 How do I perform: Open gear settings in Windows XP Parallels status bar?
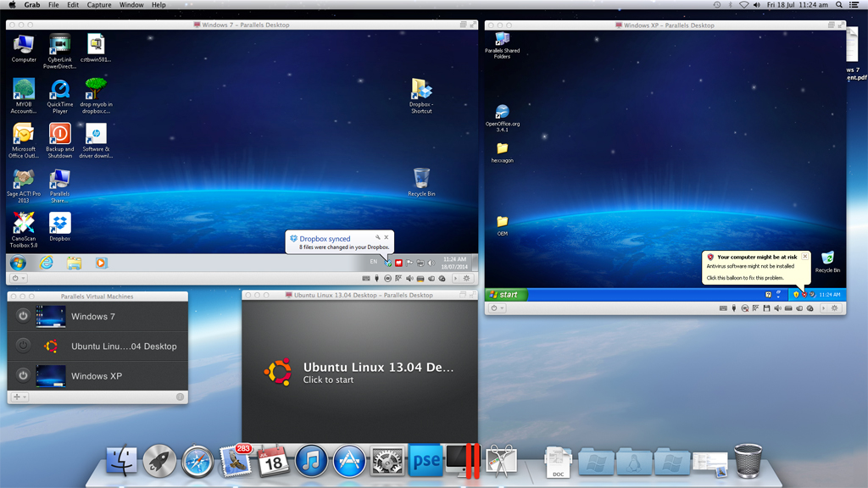[835, 308]
